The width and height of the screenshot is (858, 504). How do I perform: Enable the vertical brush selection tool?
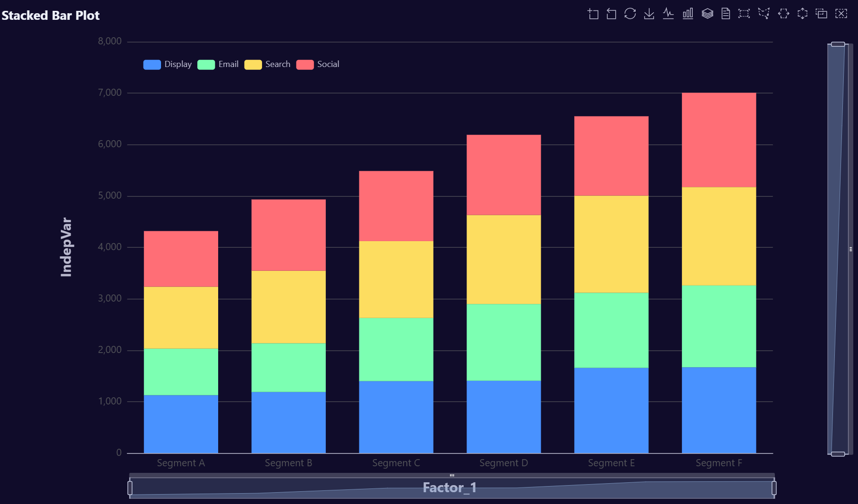point(802,14)
